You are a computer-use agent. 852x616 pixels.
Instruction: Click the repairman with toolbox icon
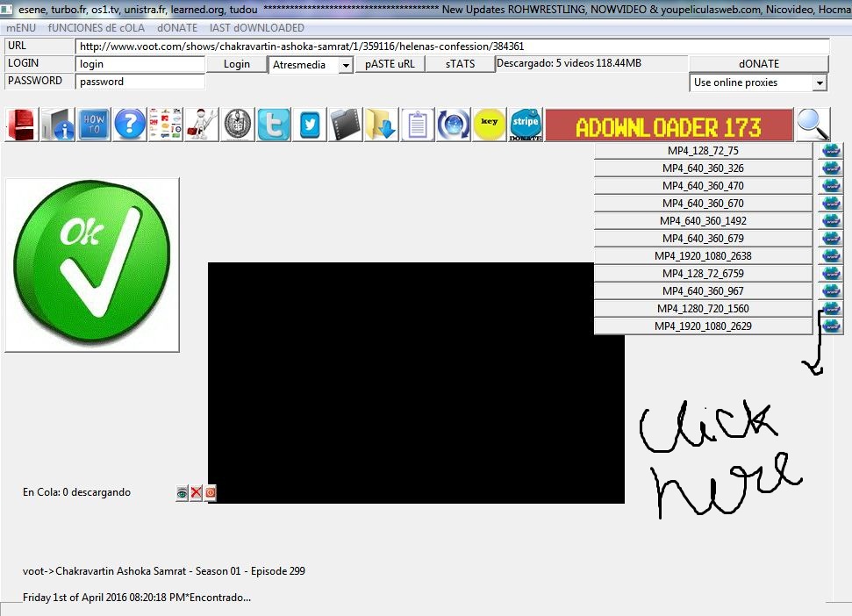pyautogui.click(x=202, y=125)
